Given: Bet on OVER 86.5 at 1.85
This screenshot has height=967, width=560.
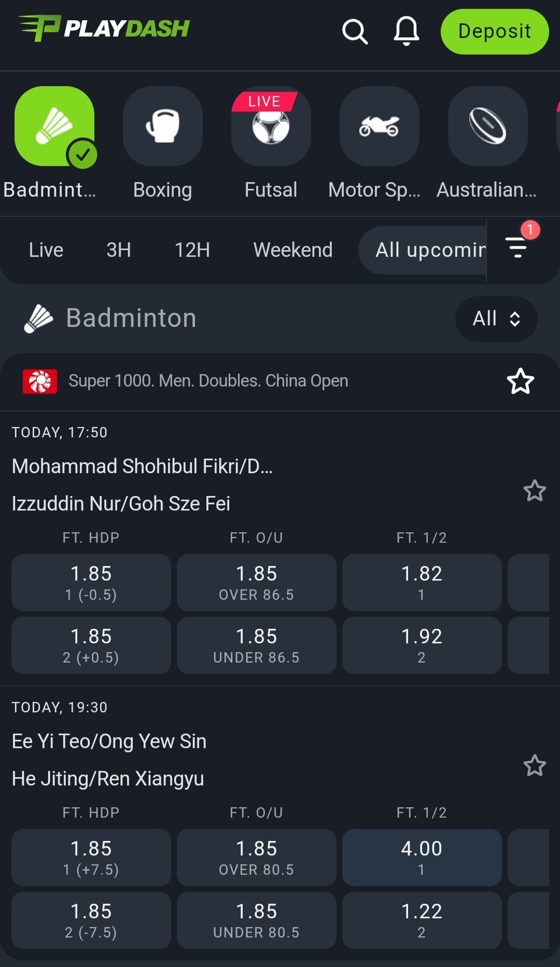Looking at the screenshot, I should click(256, 583).
